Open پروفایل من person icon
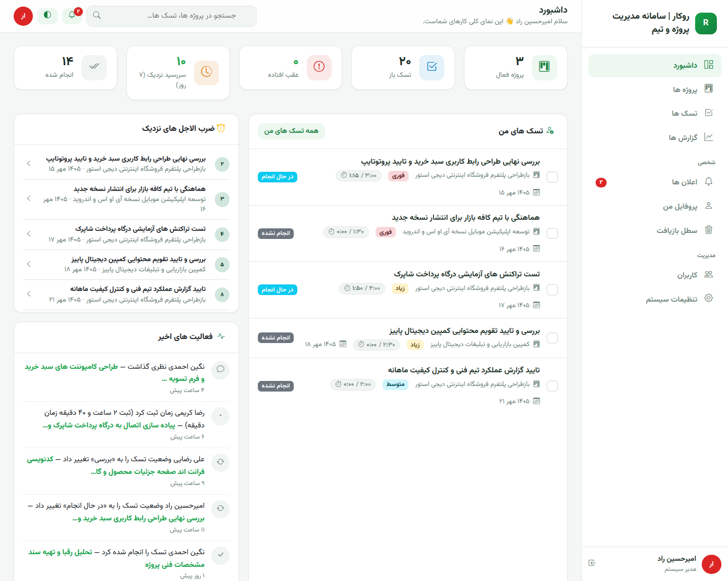Viewport: 728px width, 581px height. coord(709,206)
